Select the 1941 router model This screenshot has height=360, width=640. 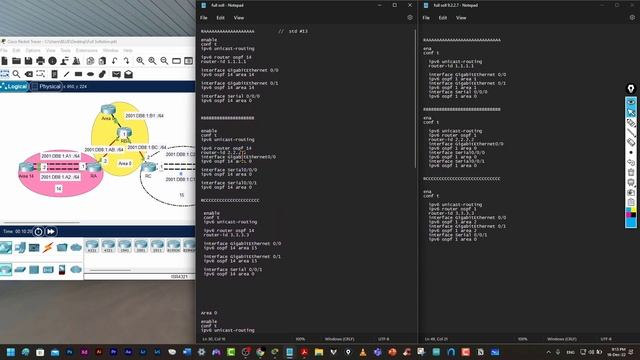[x=124, y=246]
